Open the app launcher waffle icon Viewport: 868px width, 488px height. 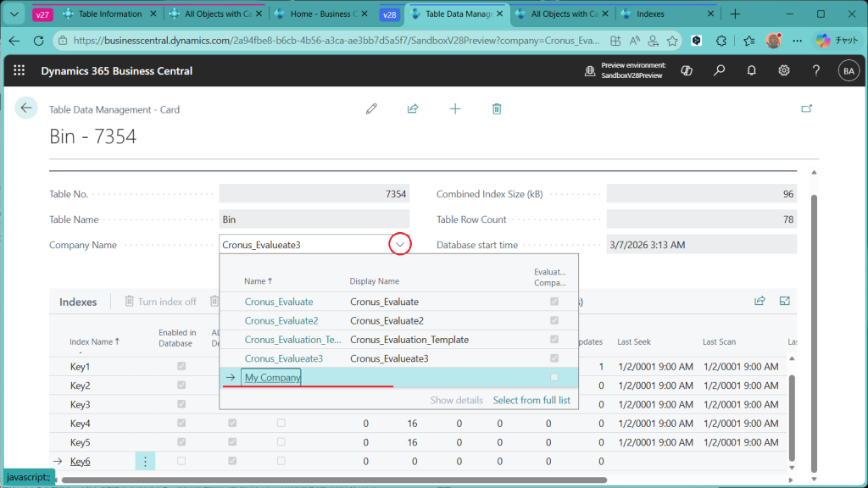19,71
